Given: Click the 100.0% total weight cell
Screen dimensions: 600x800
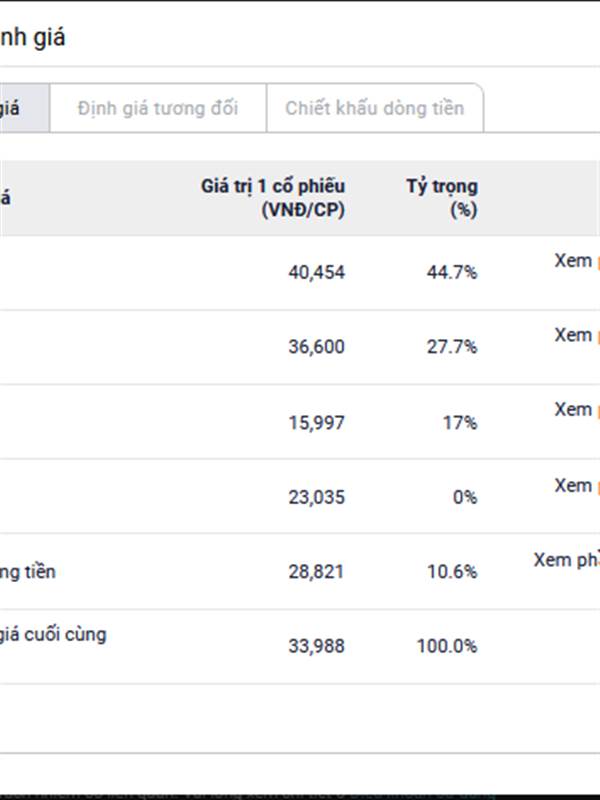Looking at the screenshot, I should tap(447, 646).
